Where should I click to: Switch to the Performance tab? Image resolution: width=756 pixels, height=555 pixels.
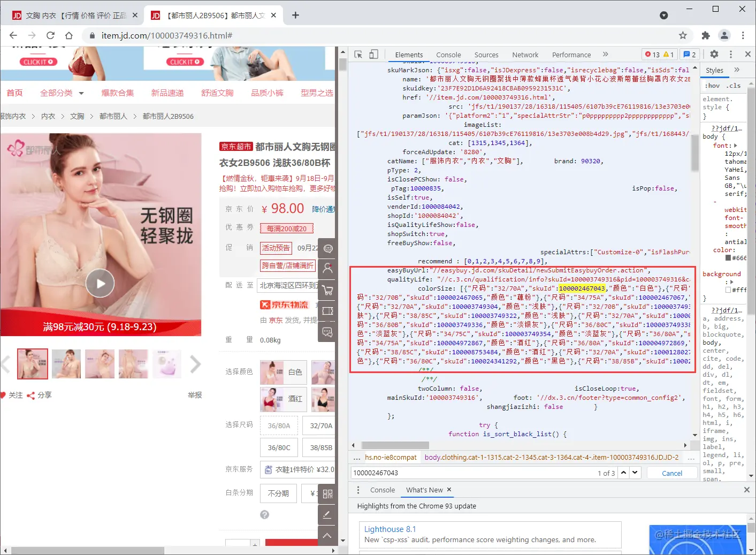[x=571, y=55]
